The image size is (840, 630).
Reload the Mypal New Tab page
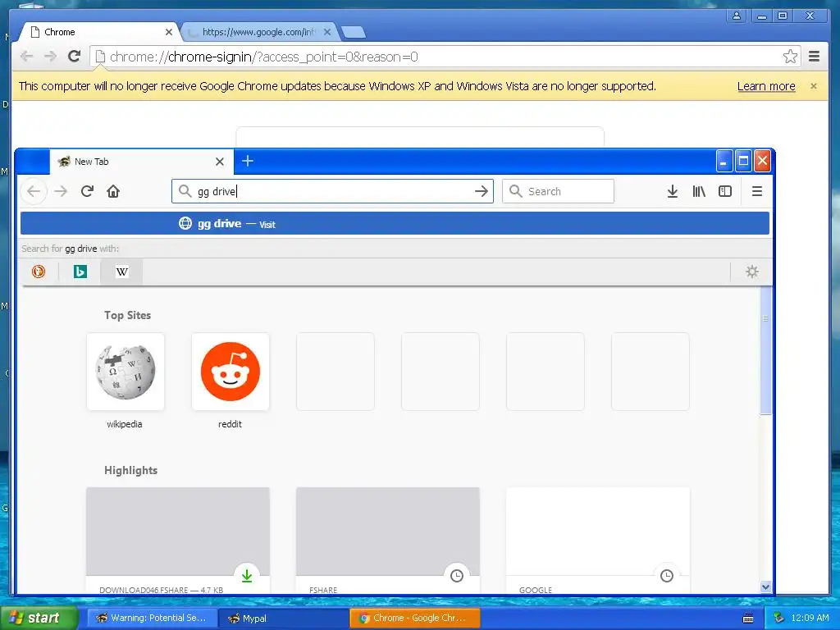tap(87, 191)
